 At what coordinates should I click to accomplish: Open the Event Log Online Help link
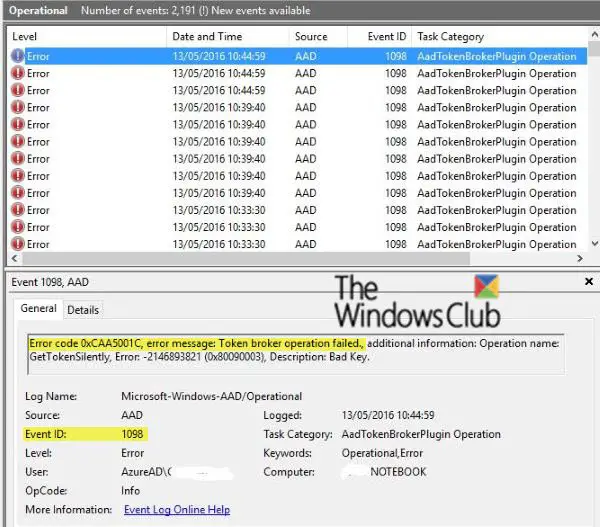pyautogui.click(x=177, y=510)
